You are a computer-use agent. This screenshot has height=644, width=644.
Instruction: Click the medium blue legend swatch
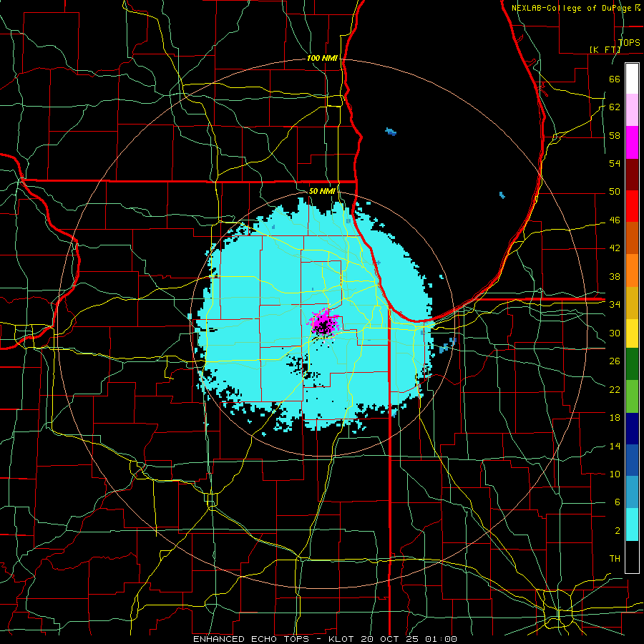point(632,460)
